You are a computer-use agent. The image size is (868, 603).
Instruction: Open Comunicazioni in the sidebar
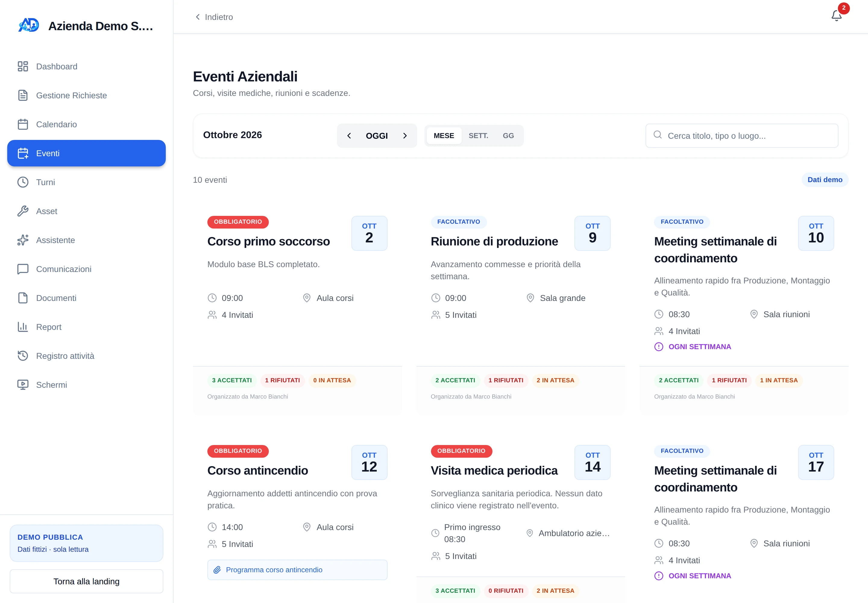coord(86,269)
